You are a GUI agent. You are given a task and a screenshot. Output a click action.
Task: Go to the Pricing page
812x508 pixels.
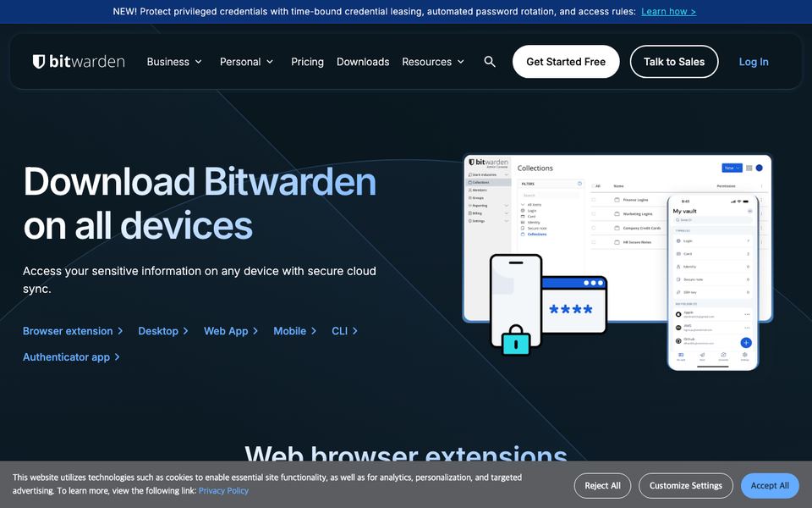coord(307,62)
